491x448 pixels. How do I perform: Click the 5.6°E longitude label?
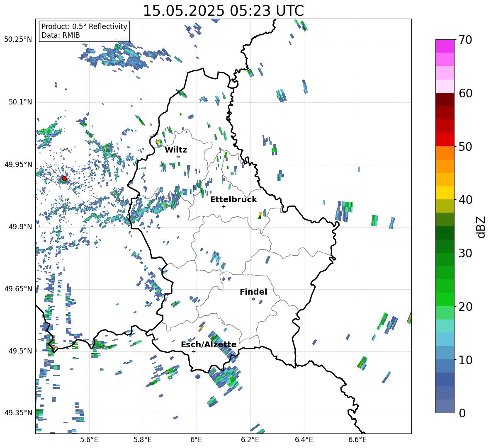(89, 440)
